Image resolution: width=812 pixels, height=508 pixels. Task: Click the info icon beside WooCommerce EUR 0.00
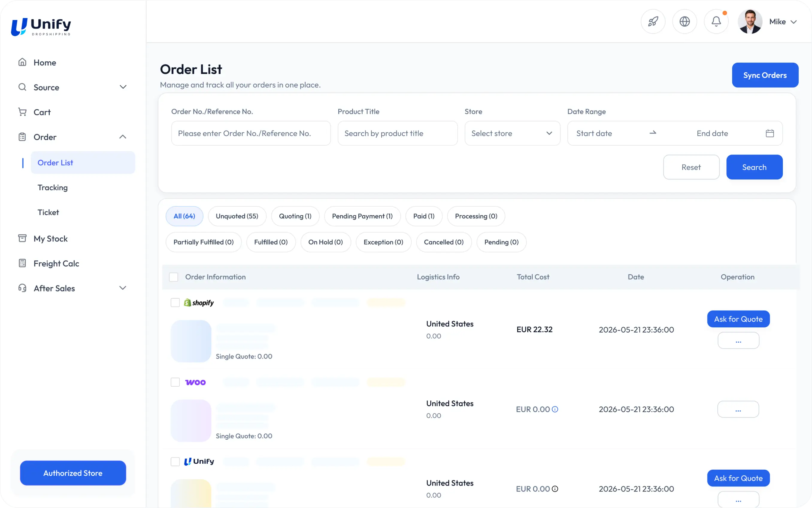point(555,409)
